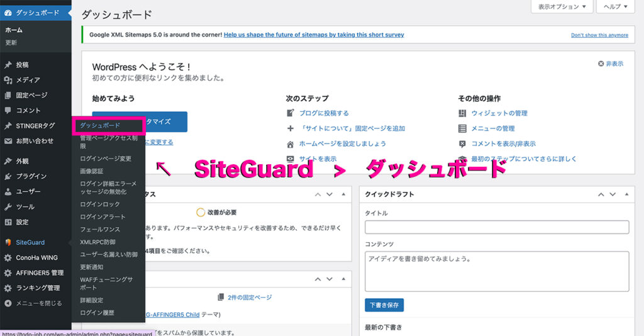Click the envelope icon beside お問い合わせ
Image resolution: width=644 pixels, height=336 pixels.
8,141
